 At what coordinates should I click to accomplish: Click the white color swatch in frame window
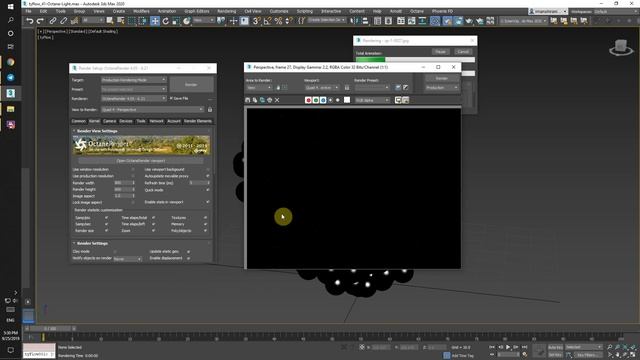[347, 100]
